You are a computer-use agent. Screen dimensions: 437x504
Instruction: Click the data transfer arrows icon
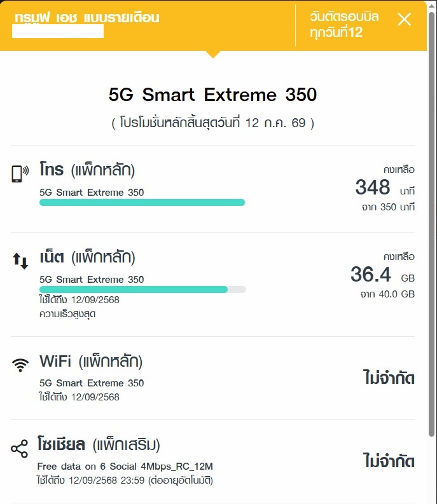click(20, 261)
